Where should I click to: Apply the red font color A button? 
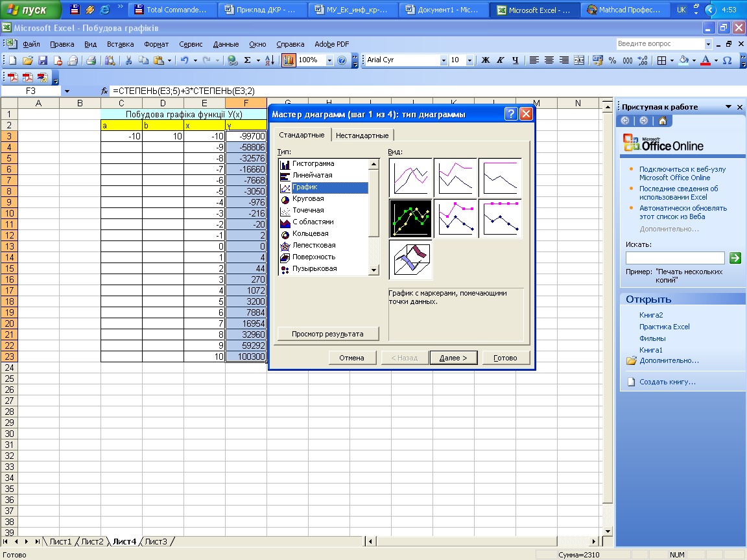706,60
